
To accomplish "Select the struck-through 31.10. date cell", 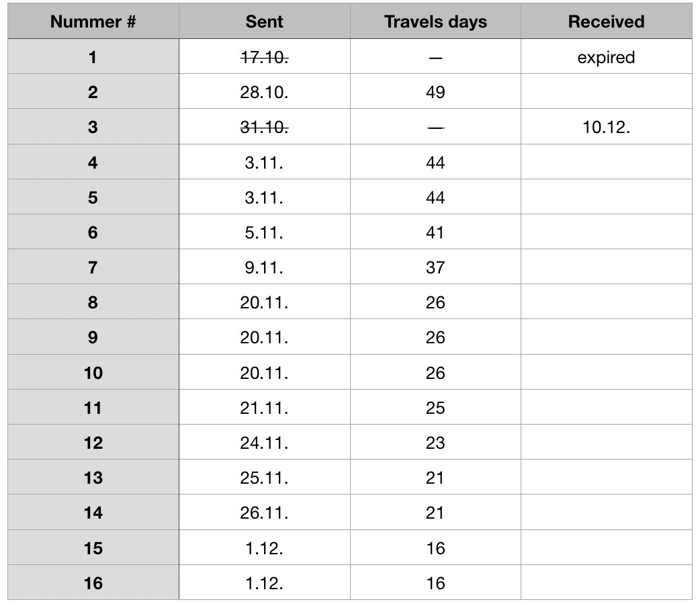I will point(264,127).
